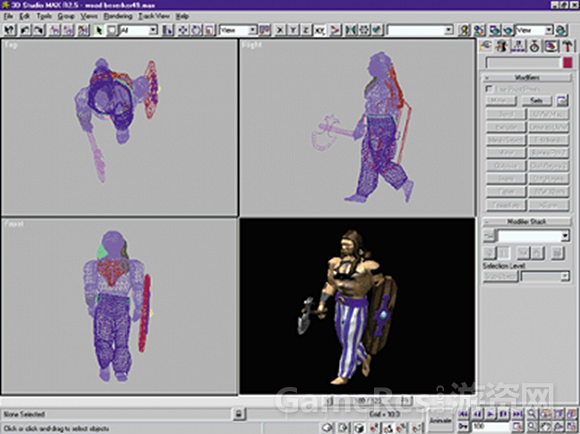The image size is (580, 434).
Task: Click the Time Configuration icon
Action: coord(517,427)
